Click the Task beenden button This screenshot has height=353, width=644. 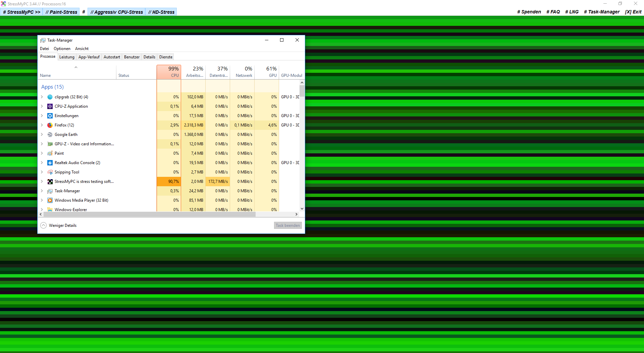(288, 225)
